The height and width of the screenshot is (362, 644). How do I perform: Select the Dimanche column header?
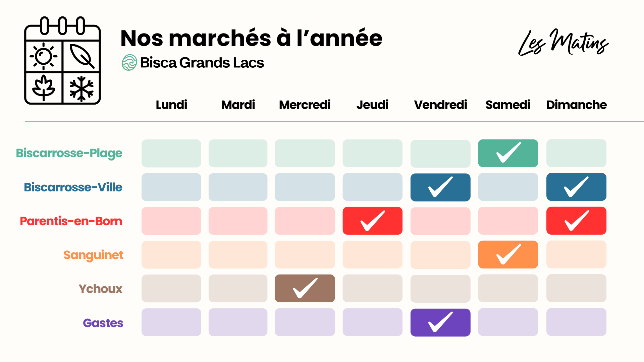[x=576, y=105]
